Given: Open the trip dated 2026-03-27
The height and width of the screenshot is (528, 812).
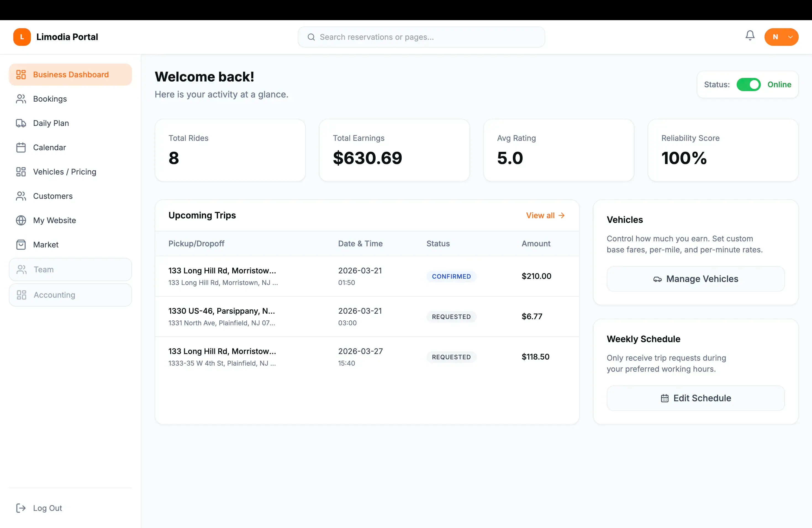Looking at the screenshot, I should [x=367, y=357].
